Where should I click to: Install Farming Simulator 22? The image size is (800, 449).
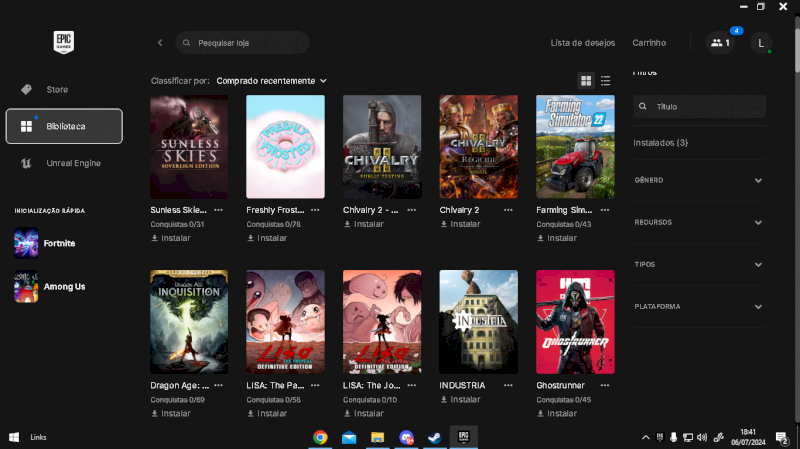click(557, 238)
